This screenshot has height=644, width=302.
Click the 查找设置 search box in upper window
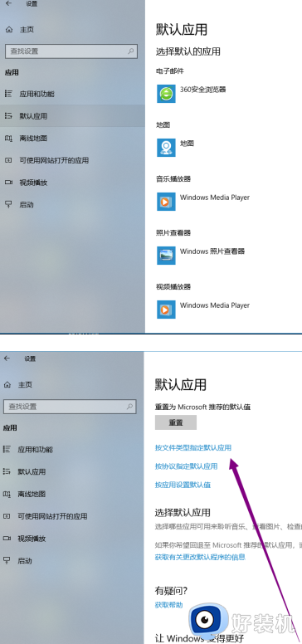71,51
